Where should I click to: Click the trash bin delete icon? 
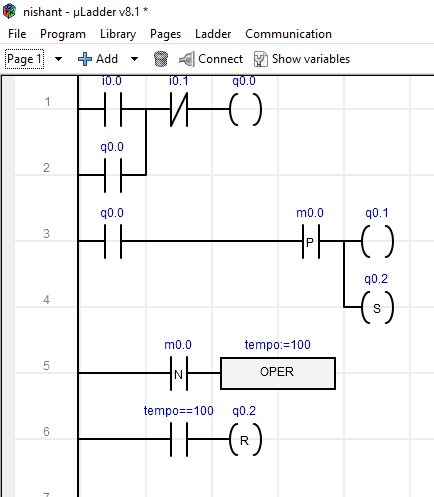(x=161, y=59)
